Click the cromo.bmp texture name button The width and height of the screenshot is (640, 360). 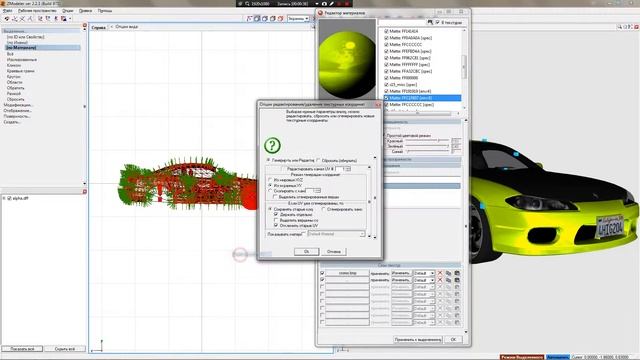click(347, 273)
